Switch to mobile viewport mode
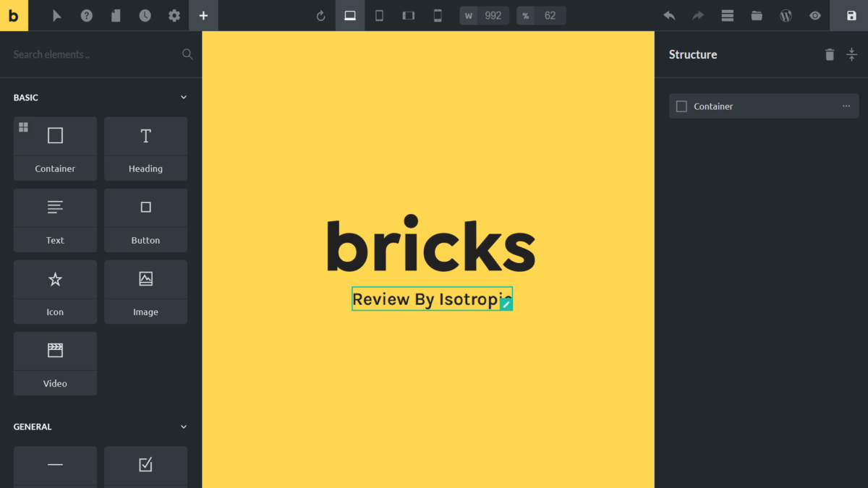The width and height of the screenshot is (868, 488). click(437, 15)
